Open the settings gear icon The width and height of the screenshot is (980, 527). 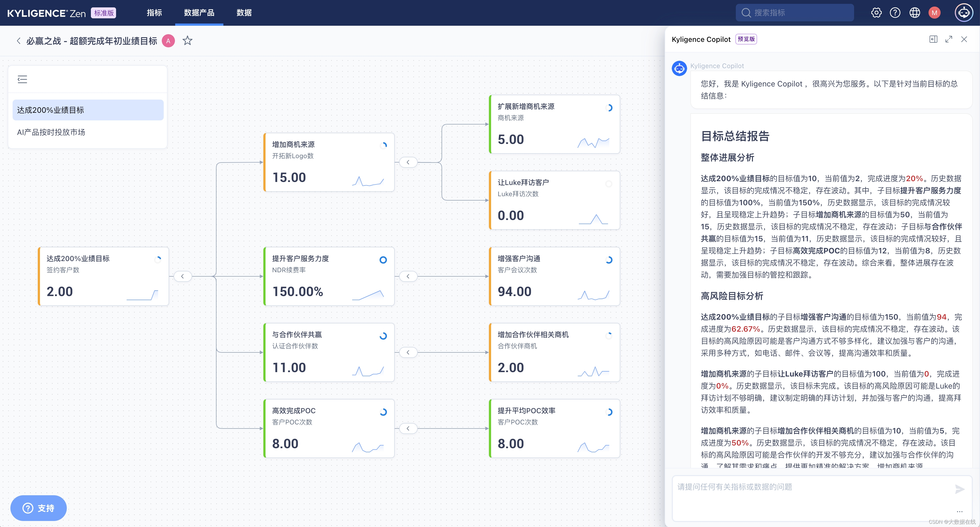tap(876, 13)
